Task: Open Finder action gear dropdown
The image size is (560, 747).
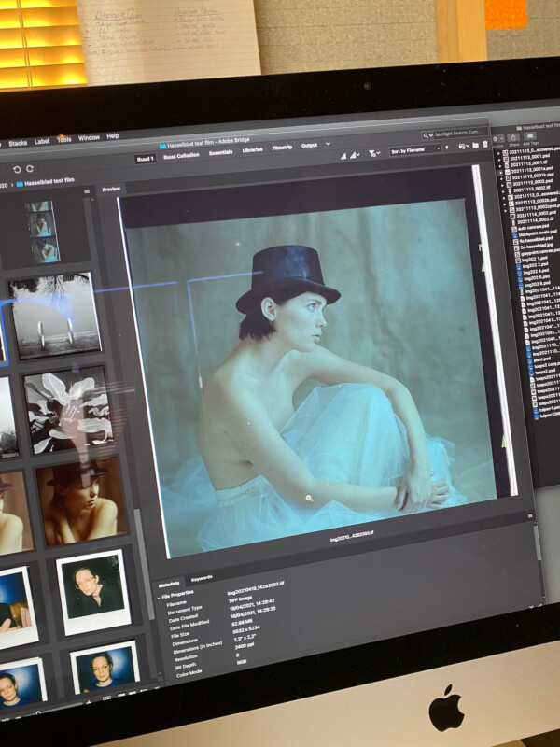Action: [x=497, y=139]
